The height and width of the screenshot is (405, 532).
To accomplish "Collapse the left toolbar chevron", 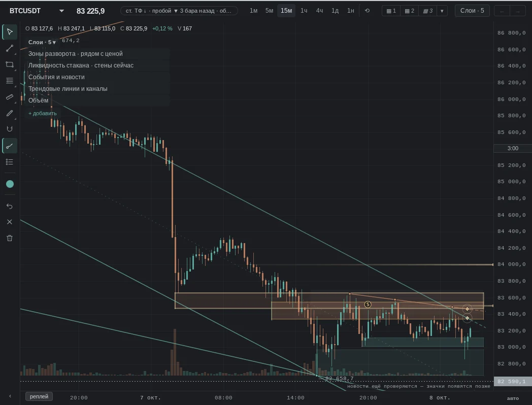I will [x=10, y=396].
